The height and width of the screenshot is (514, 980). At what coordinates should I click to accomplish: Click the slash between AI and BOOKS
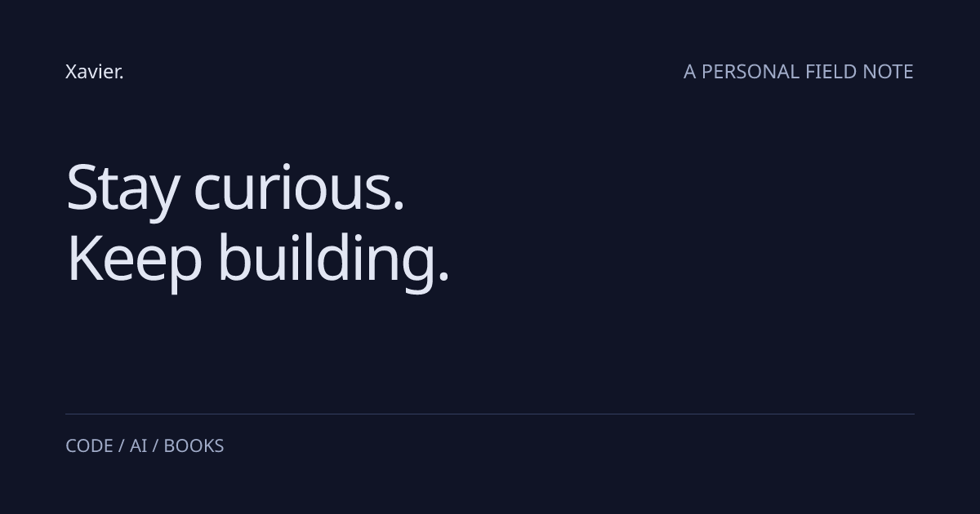click(156, 446)
